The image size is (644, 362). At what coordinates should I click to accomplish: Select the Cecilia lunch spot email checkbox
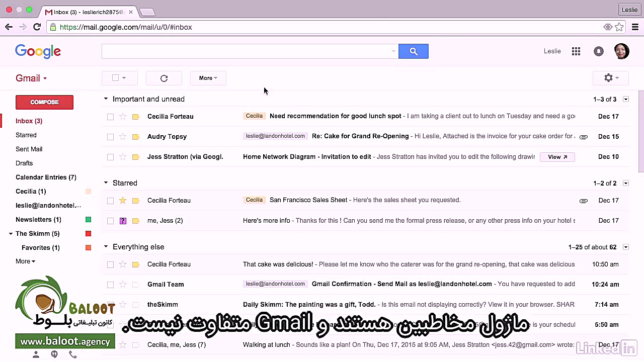pos(110,117)
